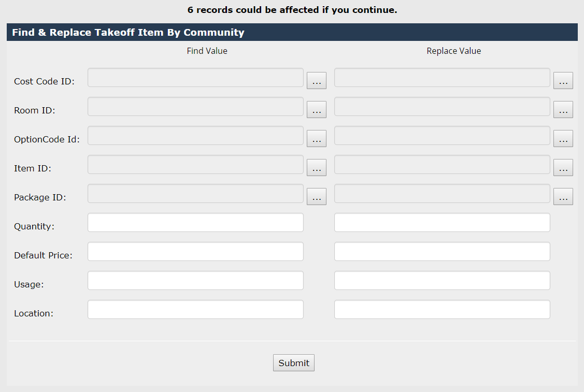Open Cost Code ID find value lookup
This screenshot has width=584, height=392.
point(317,81)
